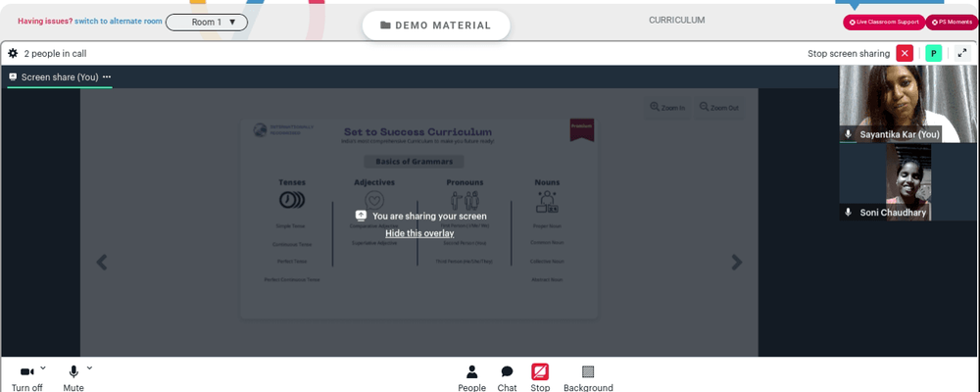Screen dimensions: 980x392
Task: Click the Pronouns people icon on slide
Action: coord(465,200)
